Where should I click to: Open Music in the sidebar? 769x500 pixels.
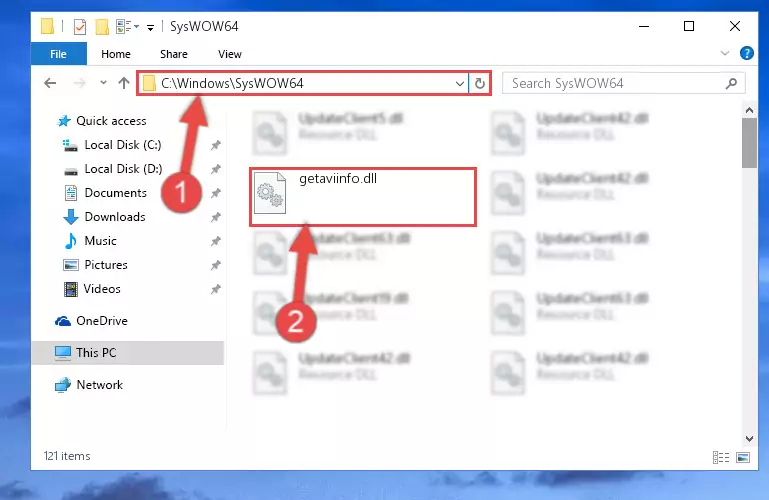100,241
